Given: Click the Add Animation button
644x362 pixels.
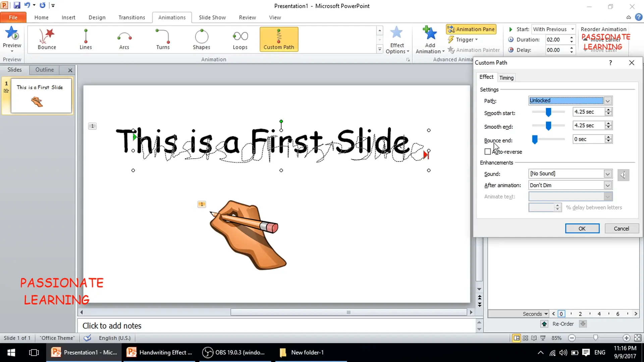Looking at the screenshot, I should point(430,40).
